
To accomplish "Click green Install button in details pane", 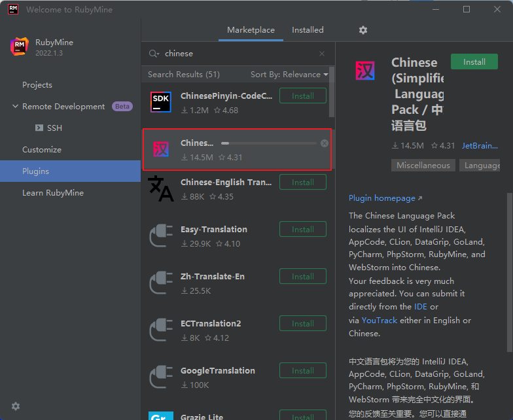I will click(x=474, y=61).
